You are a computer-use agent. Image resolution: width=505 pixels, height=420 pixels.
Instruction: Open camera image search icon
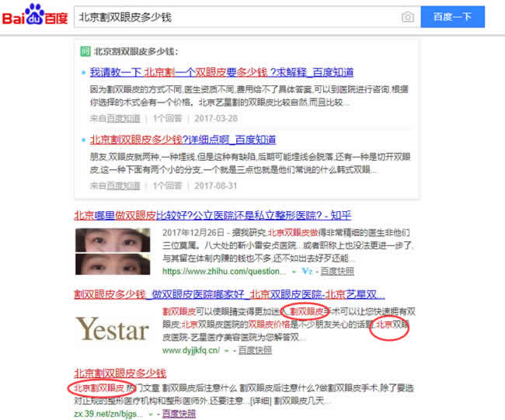[x=408, y=17]
